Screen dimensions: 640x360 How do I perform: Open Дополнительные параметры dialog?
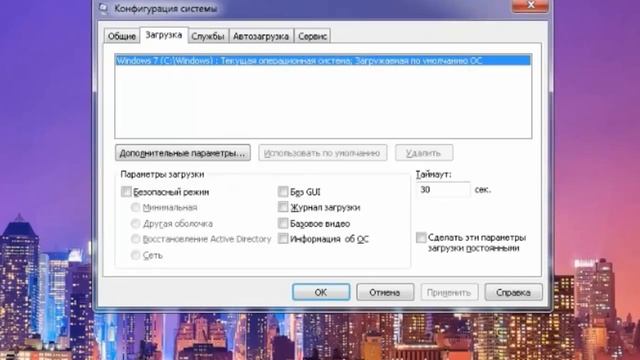[183, 153]
